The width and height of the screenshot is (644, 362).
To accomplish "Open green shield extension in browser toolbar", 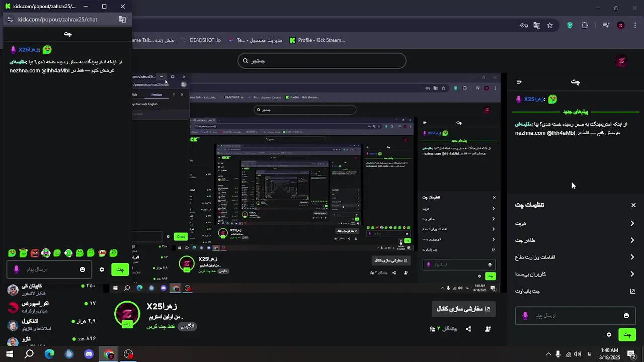I will pos(570,26).
